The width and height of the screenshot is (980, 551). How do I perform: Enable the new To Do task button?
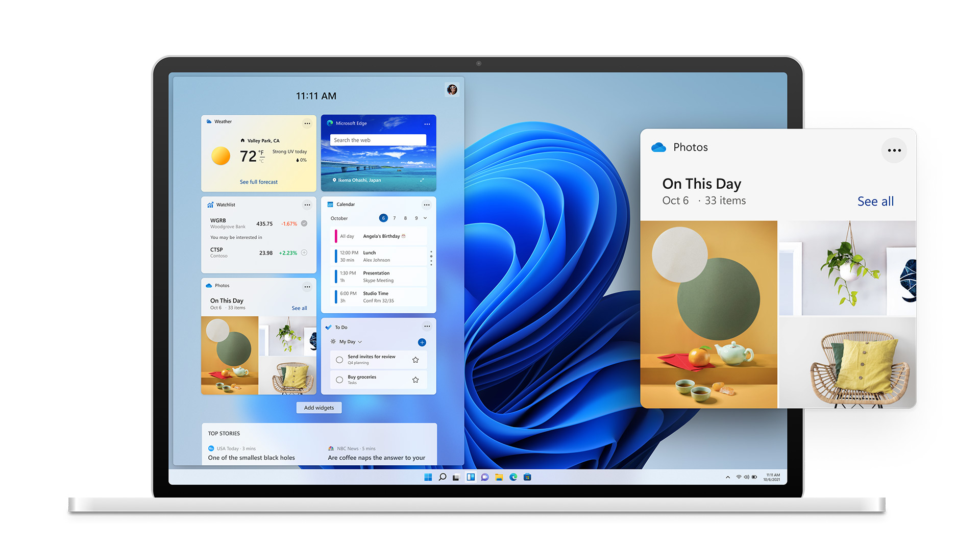pos(423,344)
